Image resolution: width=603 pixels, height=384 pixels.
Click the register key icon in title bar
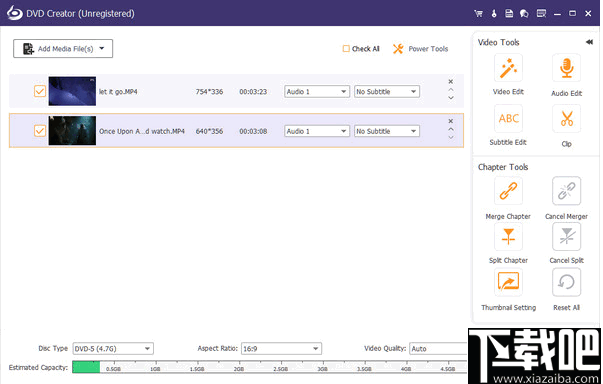[494, 13]
